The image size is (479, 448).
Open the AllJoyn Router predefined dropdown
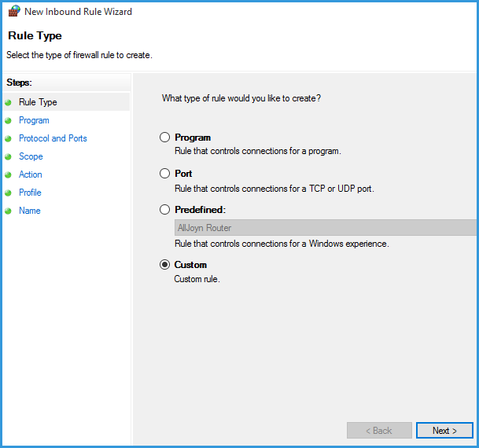(x=325, y=228)
